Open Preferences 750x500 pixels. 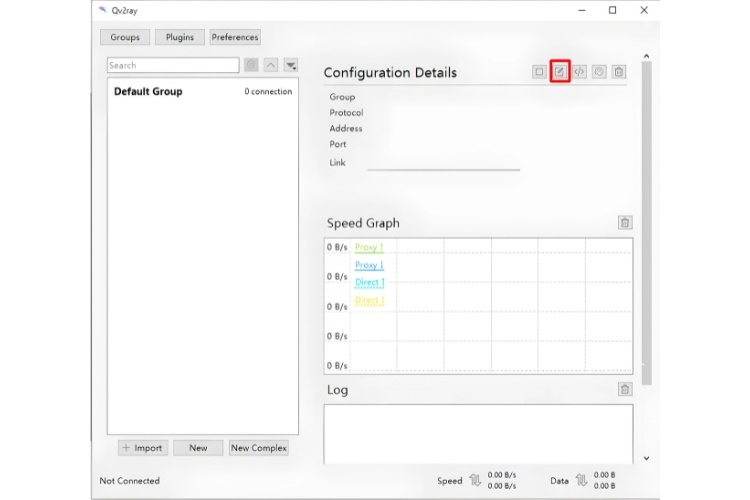(235, 37)
